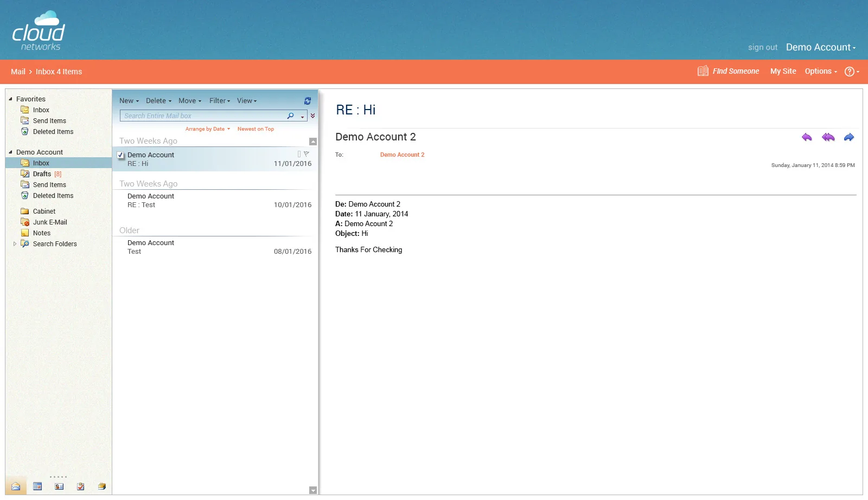Viewport: 868px width, 500px height.
Task: Click the cloud networks logo
Action: point(39,31)
